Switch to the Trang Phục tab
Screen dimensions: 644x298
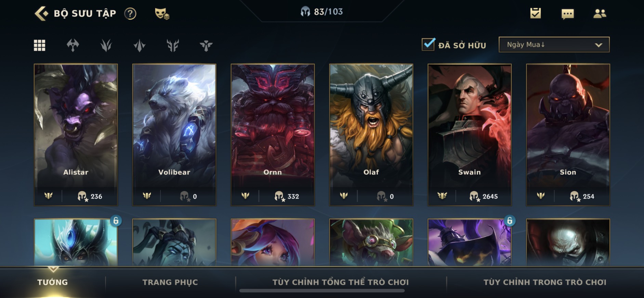click(170, 282)
